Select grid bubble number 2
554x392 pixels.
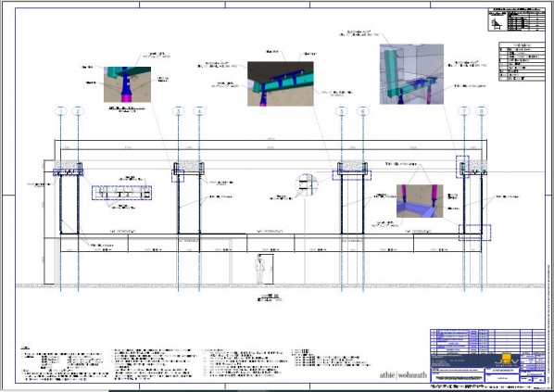tap(78, 111)
